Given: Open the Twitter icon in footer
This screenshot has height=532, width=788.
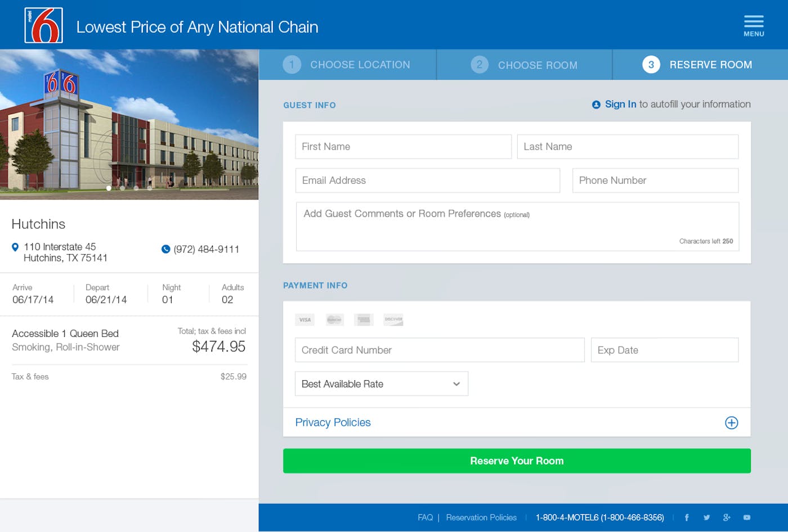Looking at the screenshot, I should [x=706, y=517].
